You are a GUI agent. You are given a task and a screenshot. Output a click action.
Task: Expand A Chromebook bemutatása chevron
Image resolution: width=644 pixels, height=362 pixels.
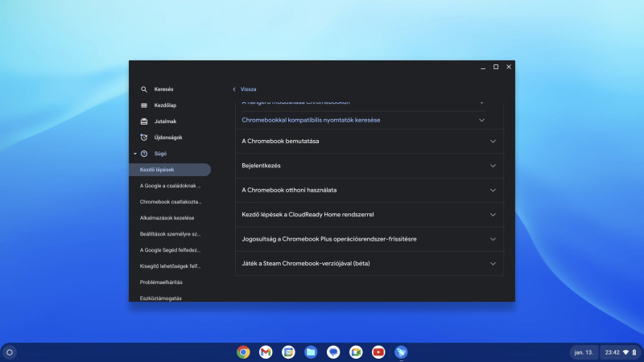point(493,142)
